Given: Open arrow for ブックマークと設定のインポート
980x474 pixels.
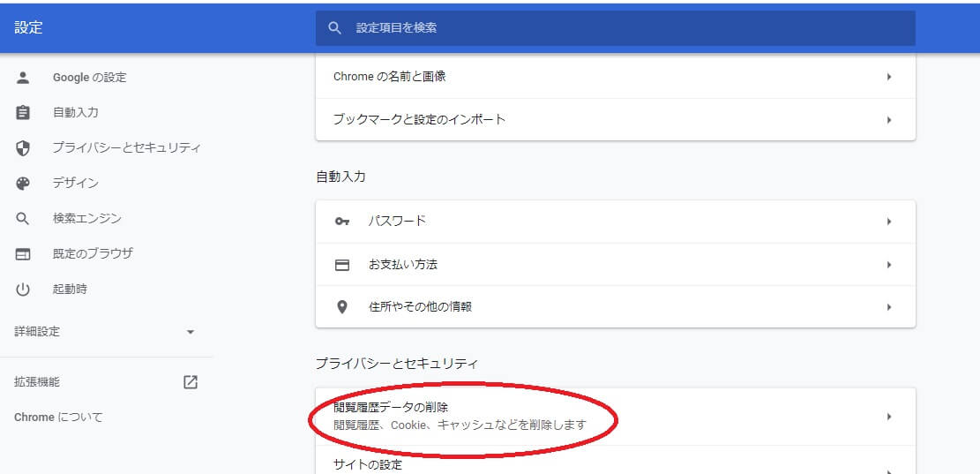Looking at the screenshot, I should [x=889, y=119].
